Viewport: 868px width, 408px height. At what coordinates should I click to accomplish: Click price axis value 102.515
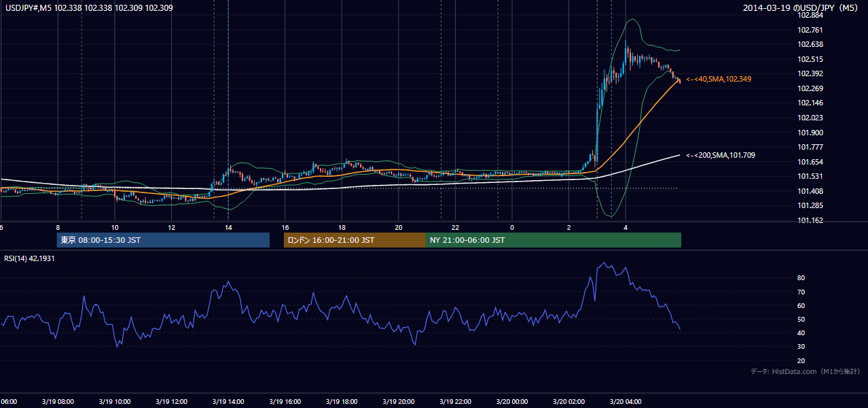810,59
